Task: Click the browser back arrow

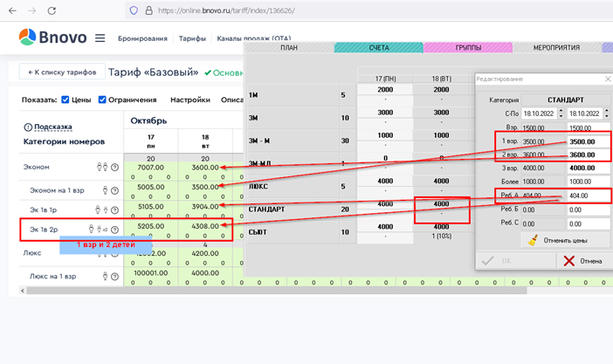Action: click(10, 10)
